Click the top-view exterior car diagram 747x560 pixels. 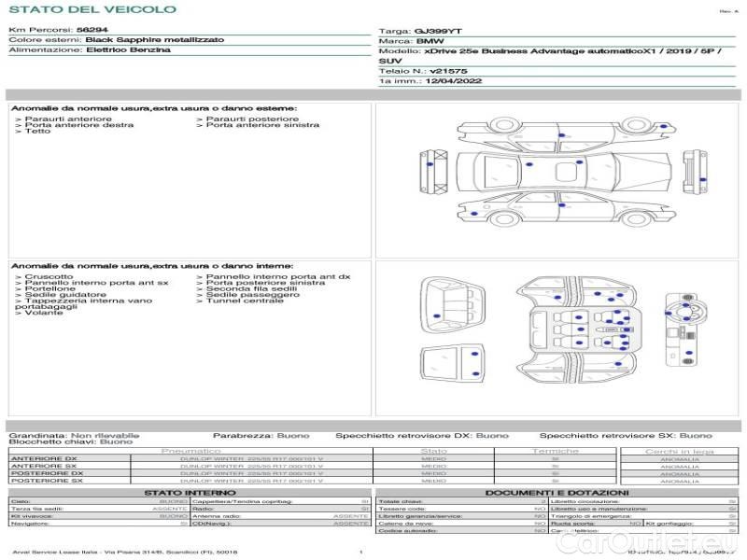pos(564,172)
